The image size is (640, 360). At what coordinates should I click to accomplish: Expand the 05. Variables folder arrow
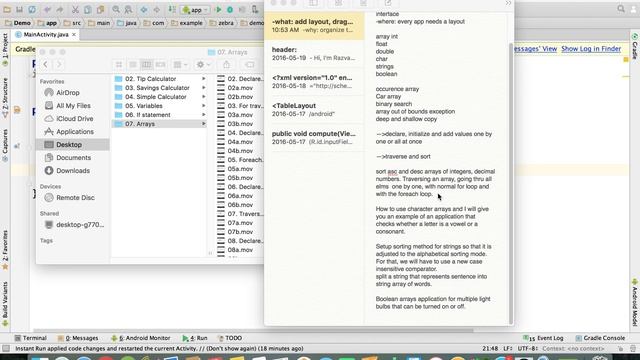[203, 106]
